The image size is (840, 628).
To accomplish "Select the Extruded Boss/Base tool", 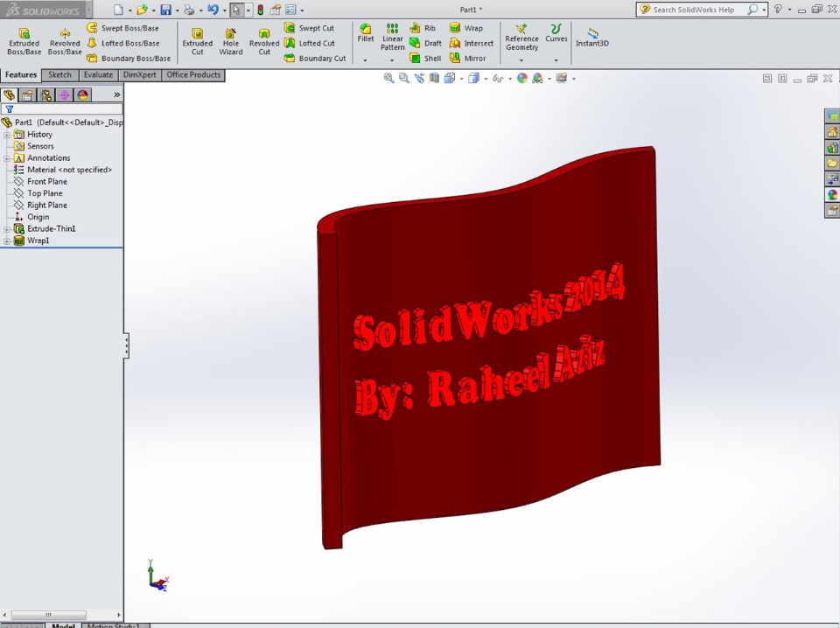I will click(x=24, y=41).
